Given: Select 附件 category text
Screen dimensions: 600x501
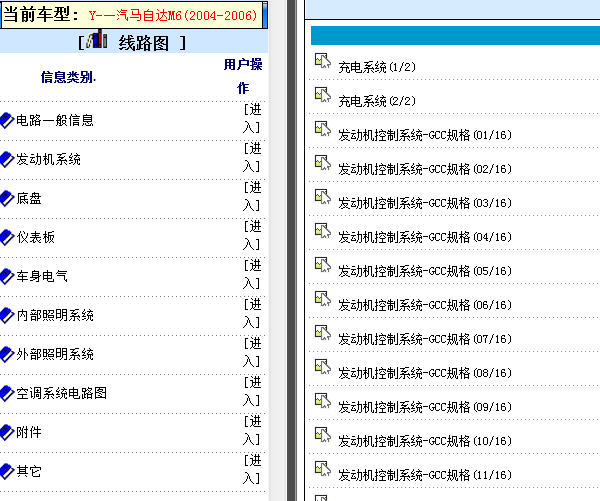Looking at the screenshot, I should pyautogui.click(x=29, y=433).
